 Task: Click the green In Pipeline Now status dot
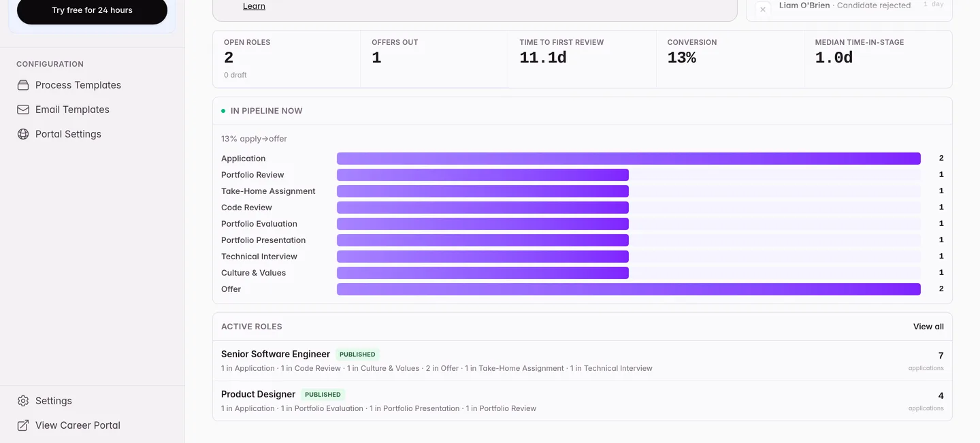tap(223, 111)
